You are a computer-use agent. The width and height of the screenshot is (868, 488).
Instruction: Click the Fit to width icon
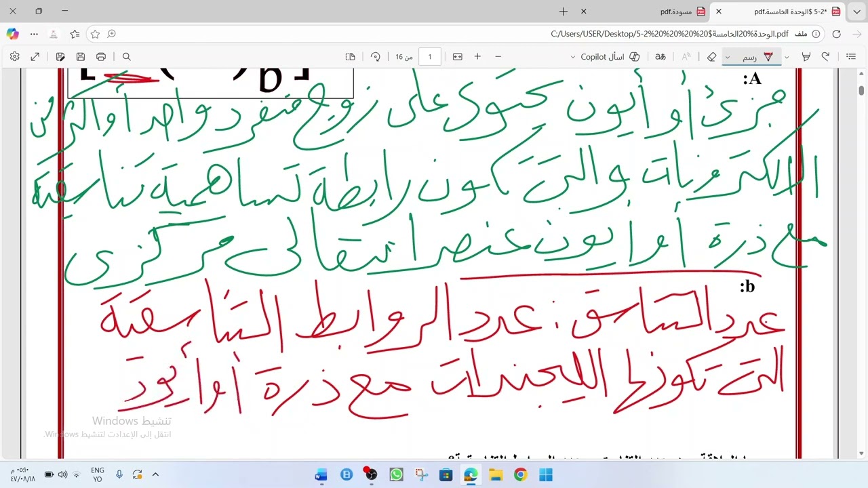coord(458,57)
